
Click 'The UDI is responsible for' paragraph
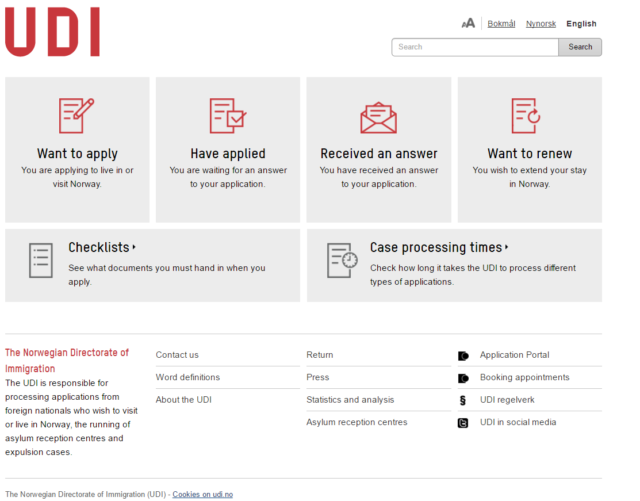point(71,417)
